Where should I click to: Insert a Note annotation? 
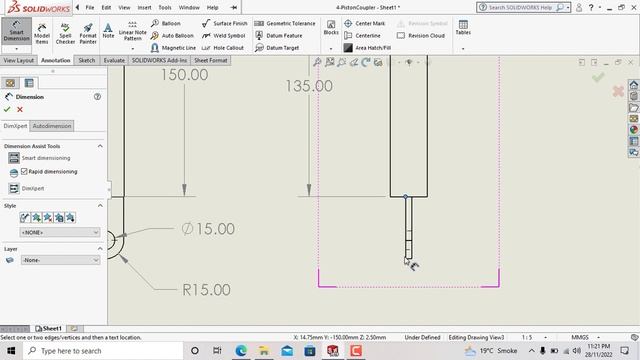108,31
